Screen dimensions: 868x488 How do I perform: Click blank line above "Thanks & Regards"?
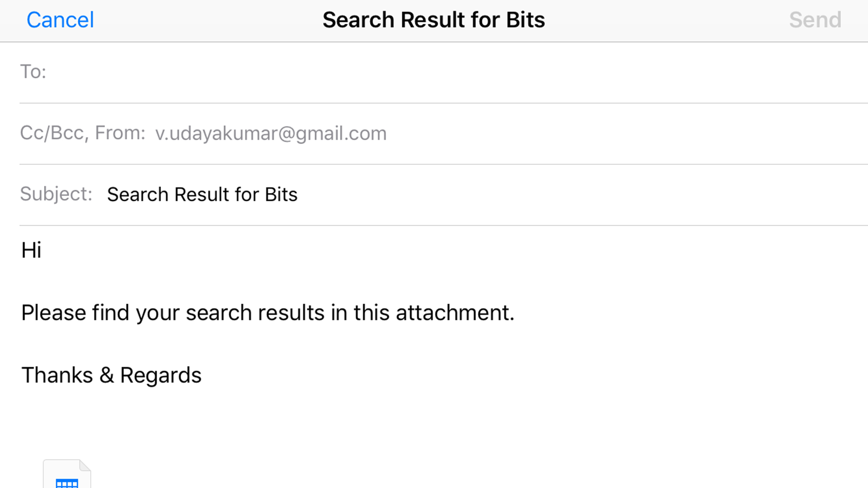click(236, 344)
